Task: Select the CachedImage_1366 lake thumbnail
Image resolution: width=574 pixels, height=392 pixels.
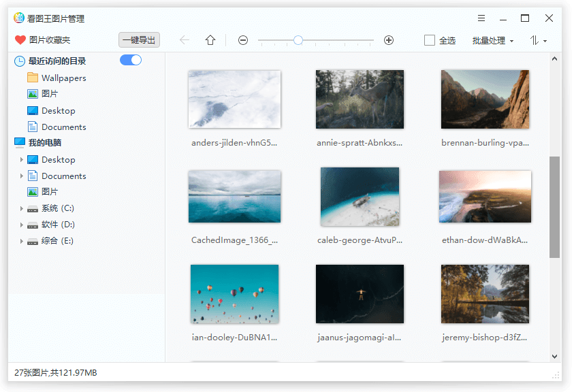Action: click(x=235, y=197)
